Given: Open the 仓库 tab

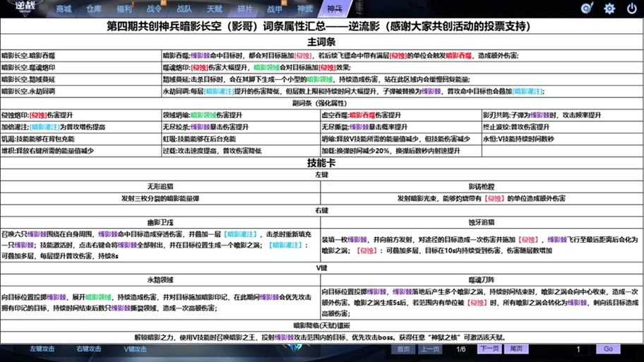Looking at the screenshot, I should point(94,8).
